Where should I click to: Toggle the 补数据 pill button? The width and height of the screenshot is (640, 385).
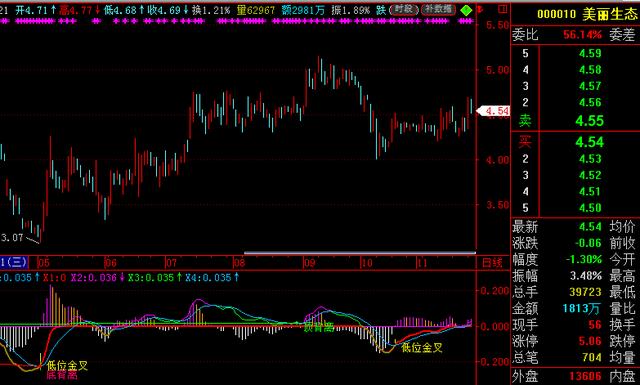tap(438, 10)
